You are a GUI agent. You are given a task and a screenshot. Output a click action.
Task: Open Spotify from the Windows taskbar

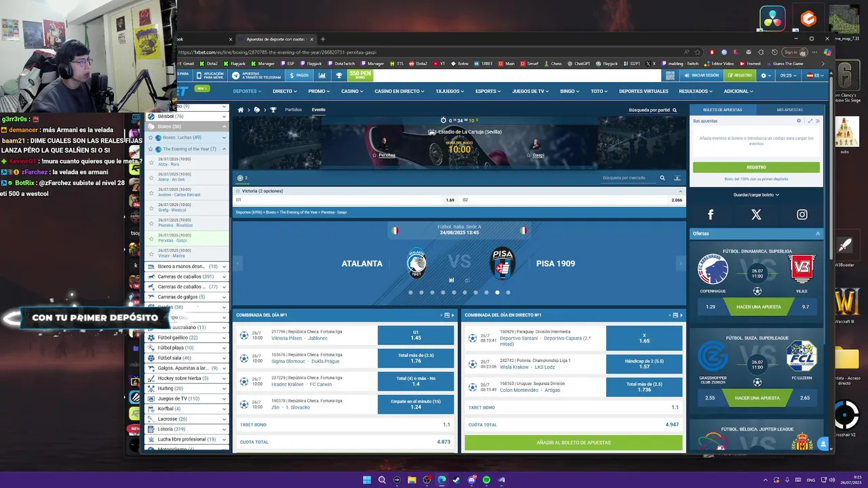click(x=486, y=480)
